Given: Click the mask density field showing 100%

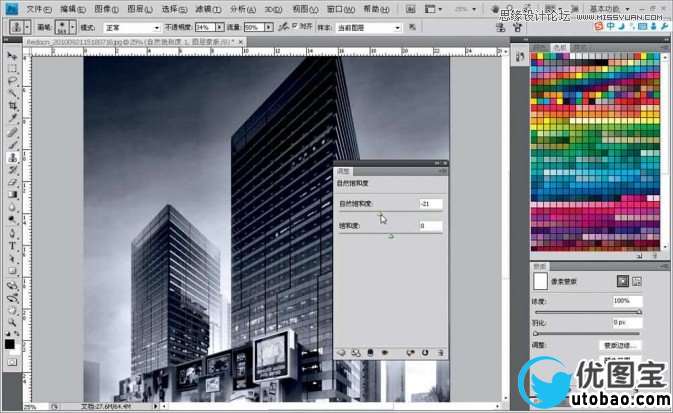Looking at the screenshot, I should click(628, 301).
